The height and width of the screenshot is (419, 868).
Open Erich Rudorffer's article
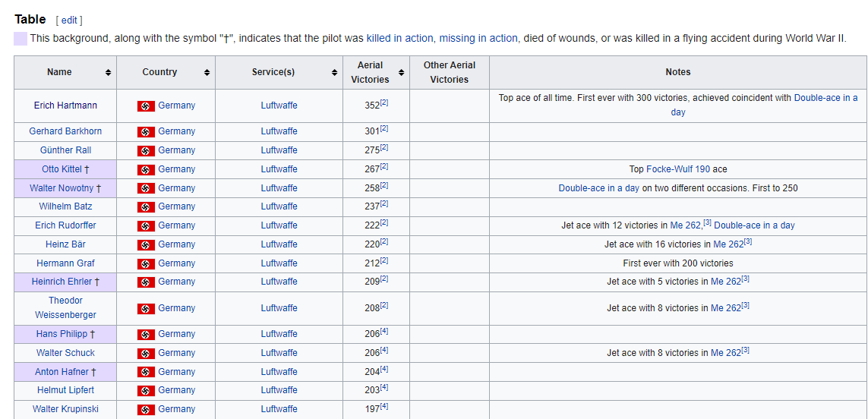pos(65,225)
